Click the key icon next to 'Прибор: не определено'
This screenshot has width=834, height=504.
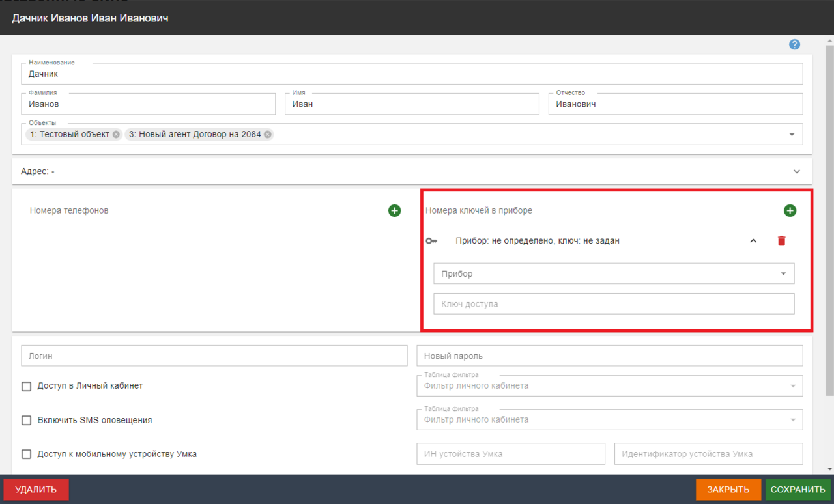point(431,241)
